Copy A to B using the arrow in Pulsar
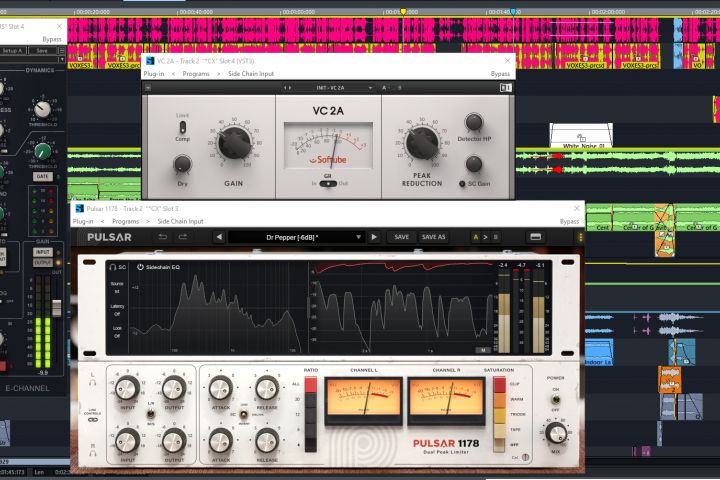 pyautogui.click(x=485, y=237)
